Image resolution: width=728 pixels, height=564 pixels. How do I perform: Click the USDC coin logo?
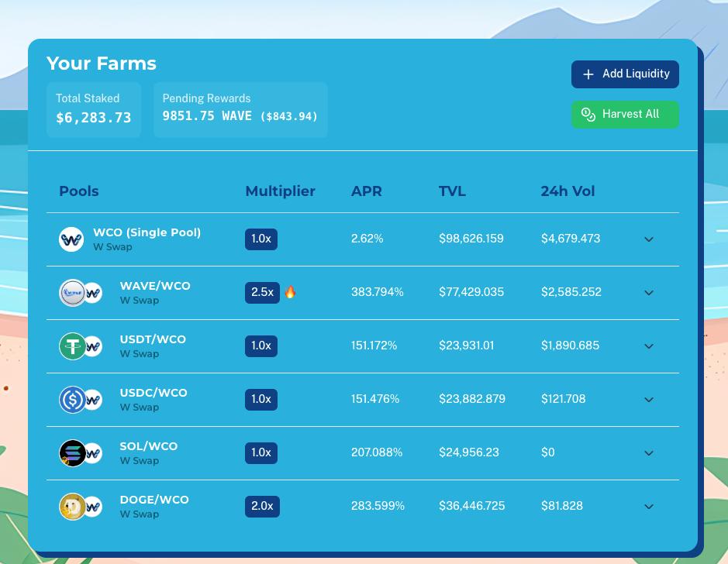click(72, 399)
